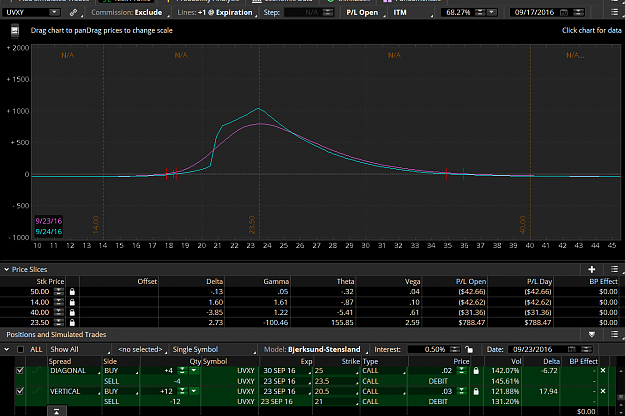Image resolution: width=625 pixels, height=416 pixels.
Task: Open the Bjerksund-Stensland model selector
Action: pyautogui.click(x=324, y=349)
